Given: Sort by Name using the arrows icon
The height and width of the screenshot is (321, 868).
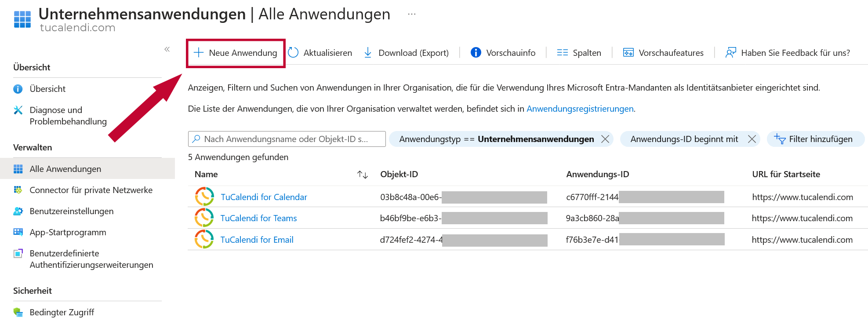Looking at the screenshot, I should pos(363,175).
